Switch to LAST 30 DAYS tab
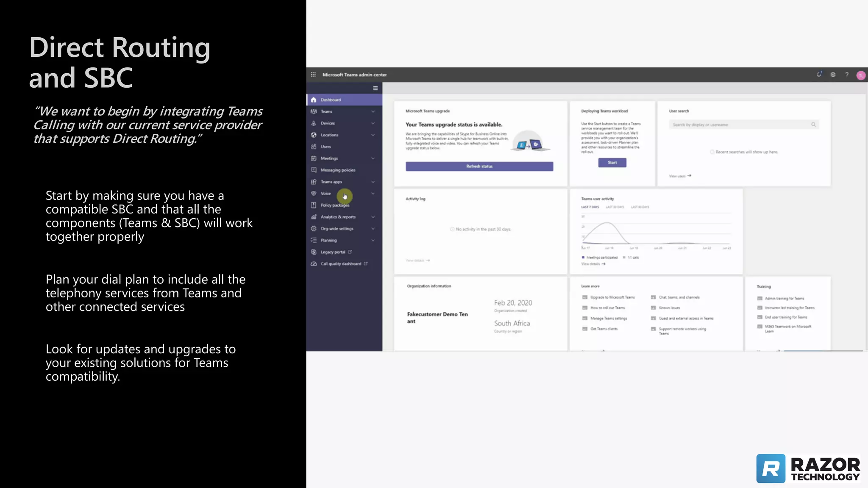This screenshot has width=868, height=488. click(615, 207)
